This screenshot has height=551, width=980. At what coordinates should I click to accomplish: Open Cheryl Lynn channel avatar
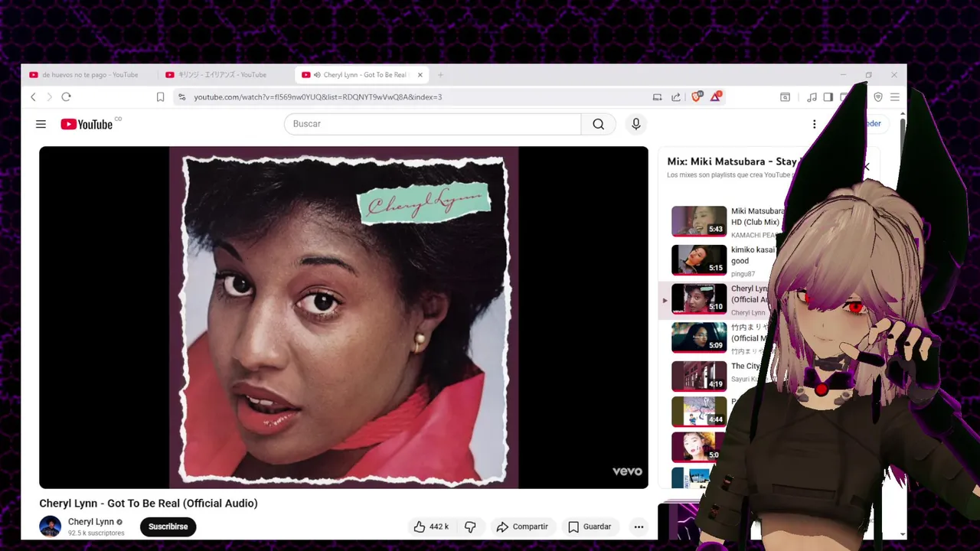click(x=51, y=527)
